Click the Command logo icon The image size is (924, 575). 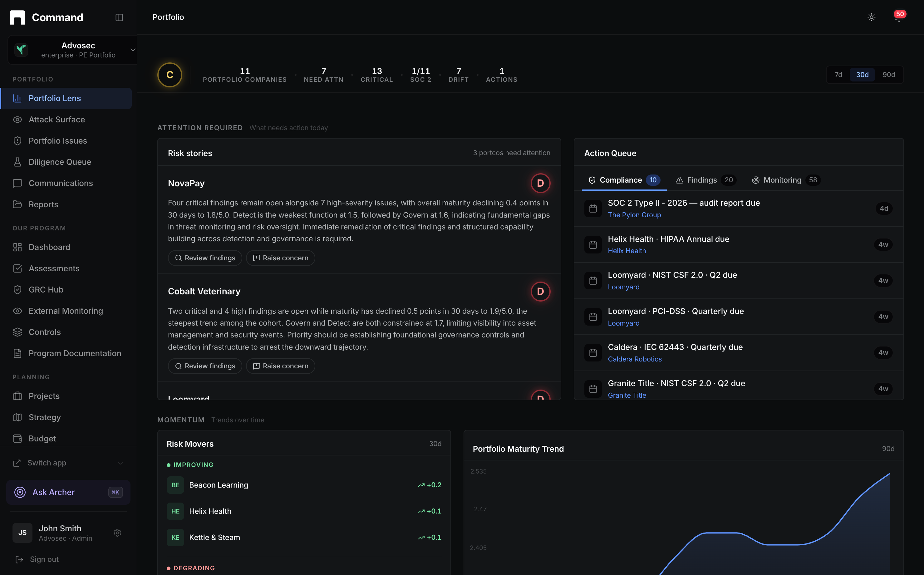click(x=17, y=17)
